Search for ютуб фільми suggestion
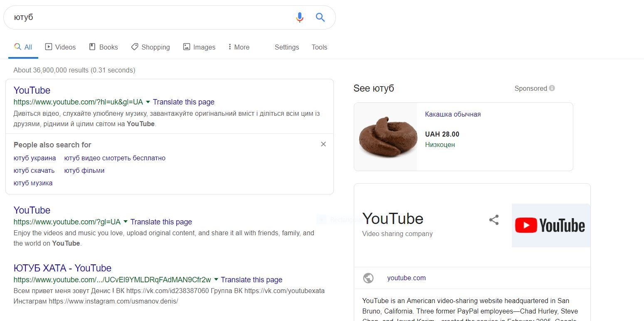The image size is (644, 321). click(x=84, y=171)
